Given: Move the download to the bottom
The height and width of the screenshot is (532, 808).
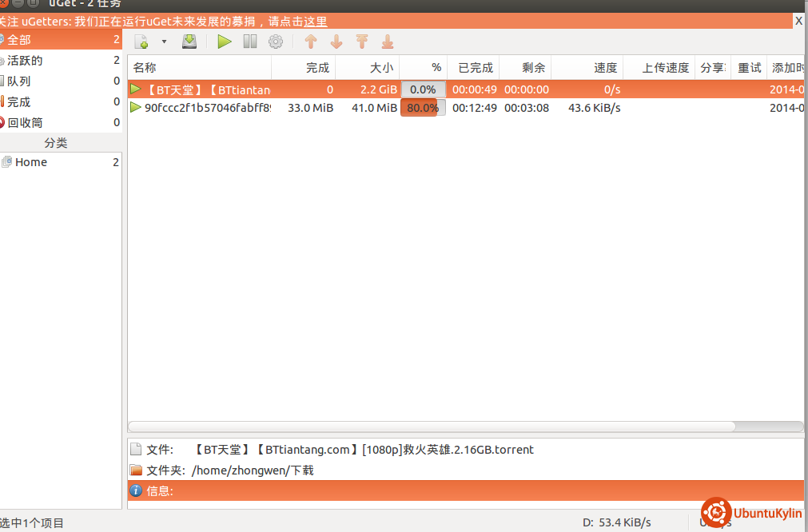Looking at the screenshot, I should pos(388,42).
